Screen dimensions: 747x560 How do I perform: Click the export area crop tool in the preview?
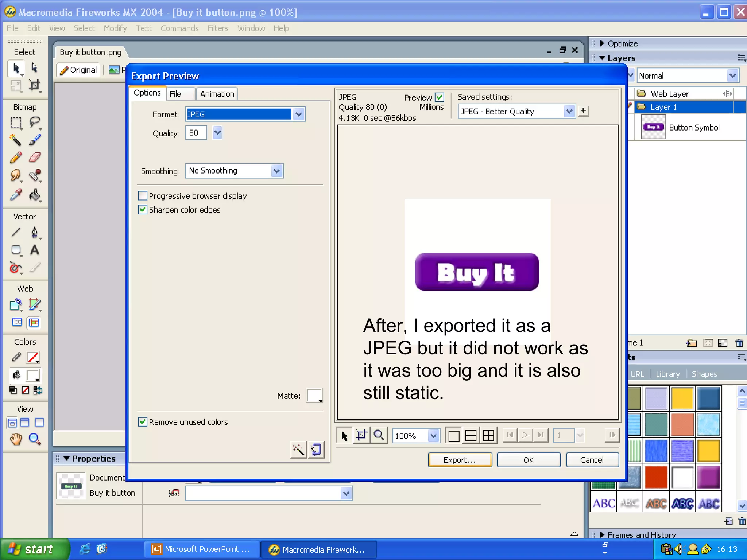(361, 435)
